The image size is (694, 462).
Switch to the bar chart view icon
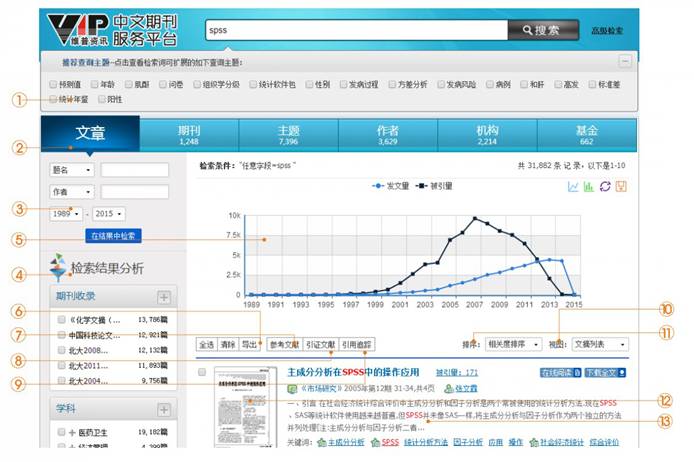[589, 186]
